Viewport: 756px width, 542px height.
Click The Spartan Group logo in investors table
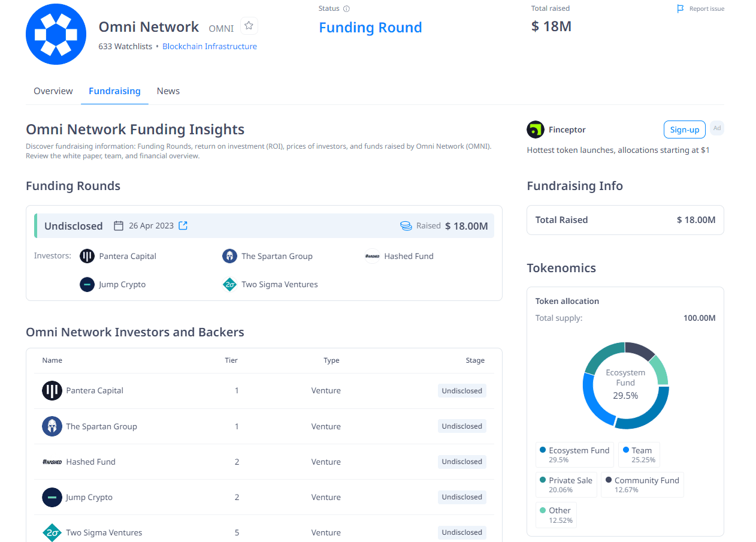coord(52,426)
